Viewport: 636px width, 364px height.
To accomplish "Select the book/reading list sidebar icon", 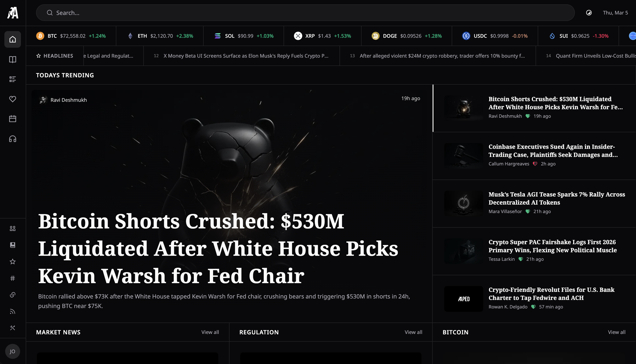I will click(12, 59).
